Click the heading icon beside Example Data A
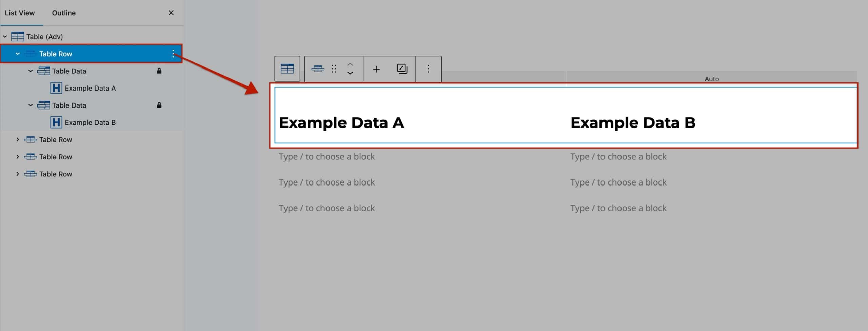This screenshot has width=868, height=331. click(x=56, y=88)
